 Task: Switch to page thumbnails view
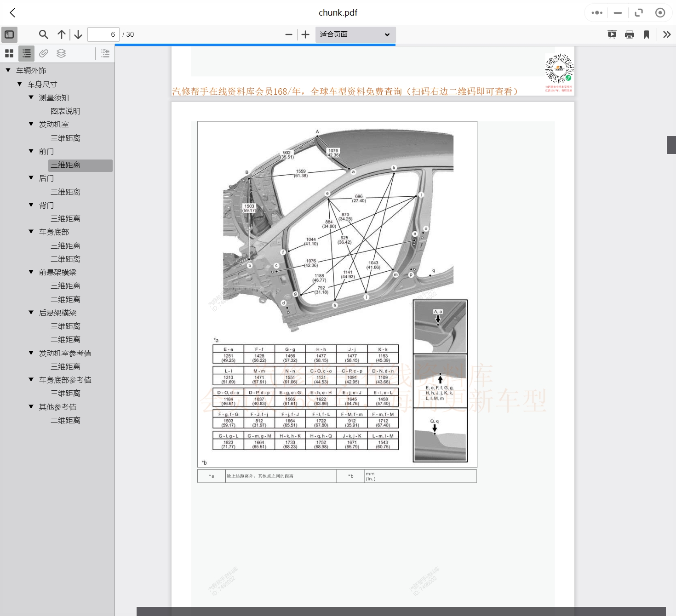[9, 53]
